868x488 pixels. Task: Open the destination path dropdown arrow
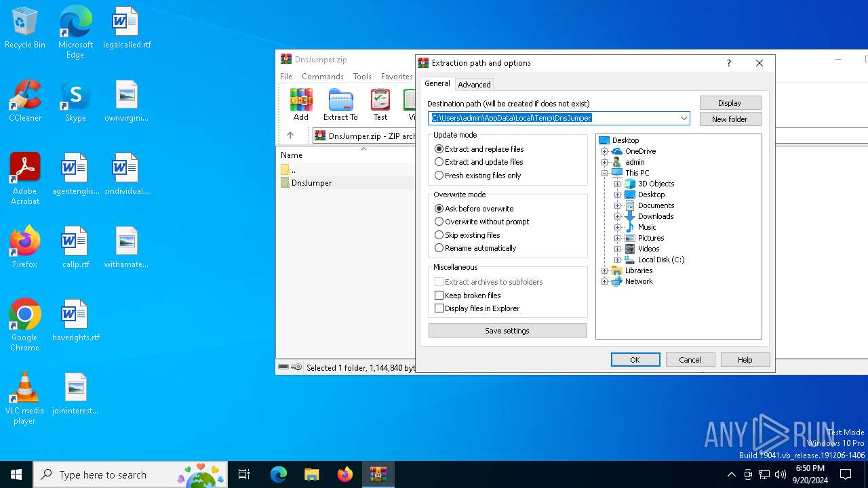[x=684, y=118]
